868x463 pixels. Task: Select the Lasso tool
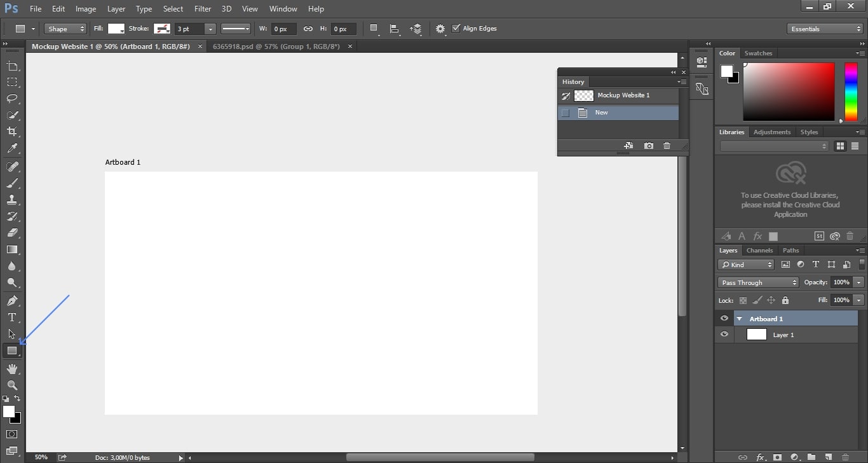[x=12, y=99]
